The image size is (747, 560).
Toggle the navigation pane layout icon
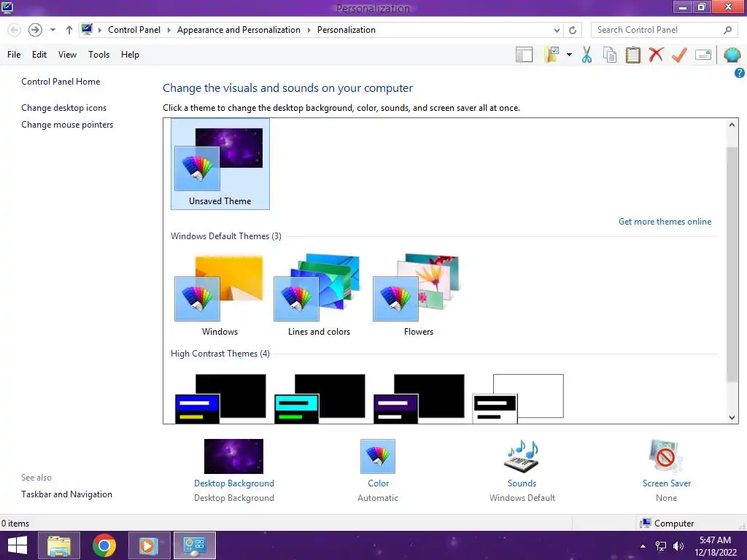(x=524, y=55)
